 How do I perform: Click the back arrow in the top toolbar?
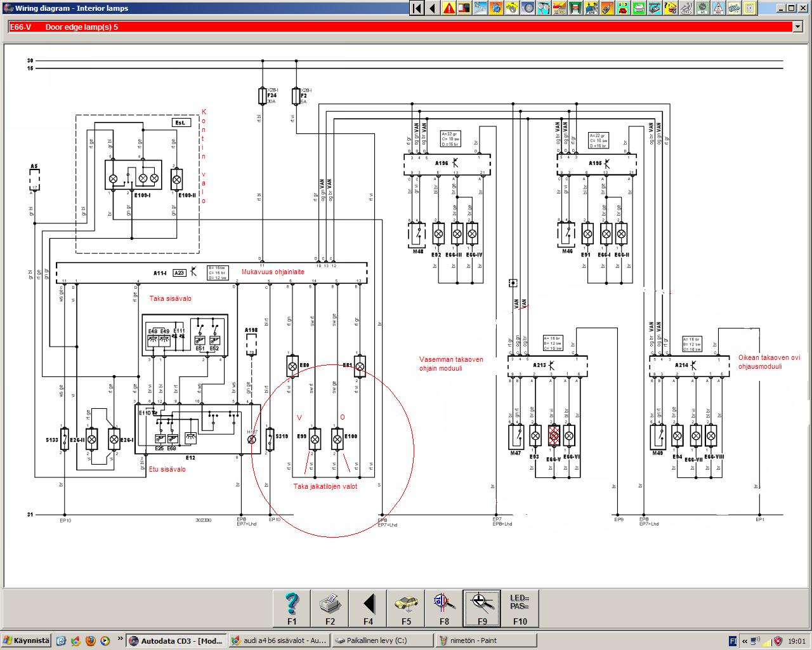pos(433,8)
